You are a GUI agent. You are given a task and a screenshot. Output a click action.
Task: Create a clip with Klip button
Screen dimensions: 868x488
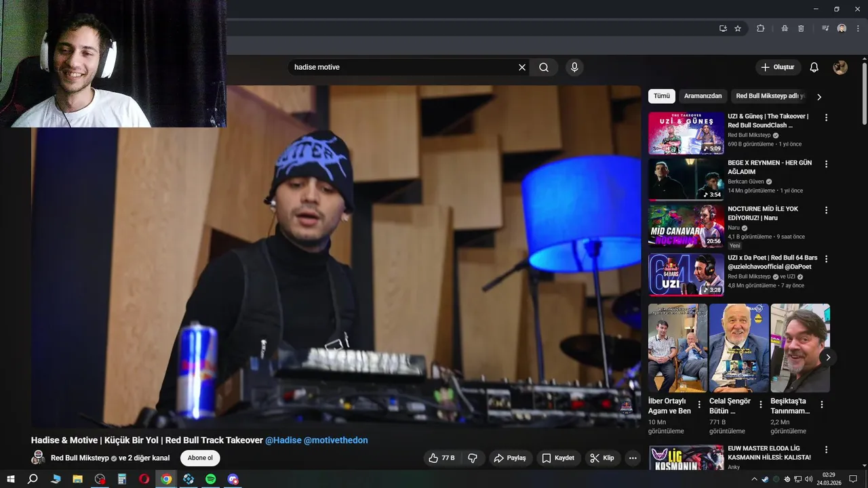click(602, 458)
